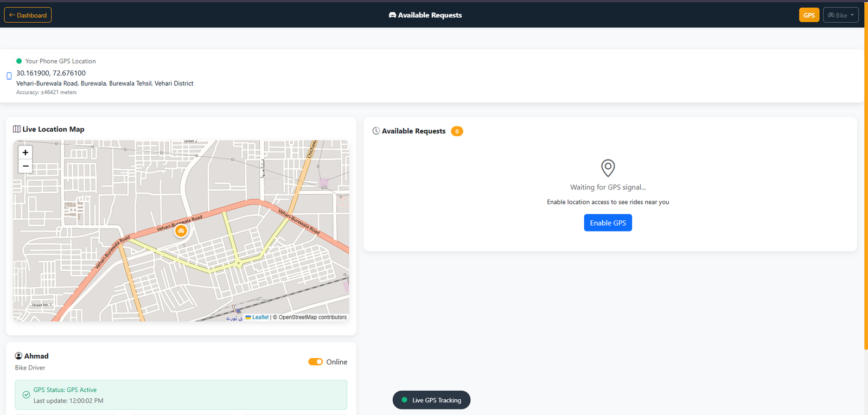This screenshot has height=415, width=868.
Task: Go back via the Dashboard button
Action: [x=28, y=15]
